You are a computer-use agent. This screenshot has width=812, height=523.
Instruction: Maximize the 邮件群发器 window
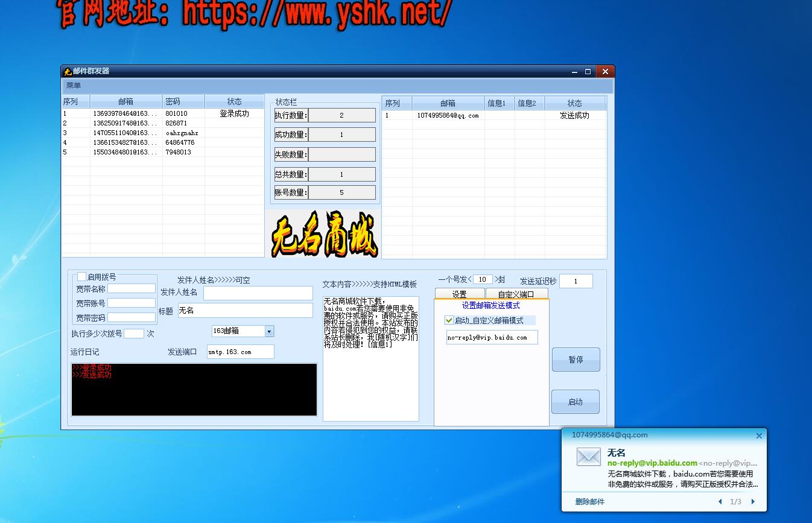pos(588,71)
